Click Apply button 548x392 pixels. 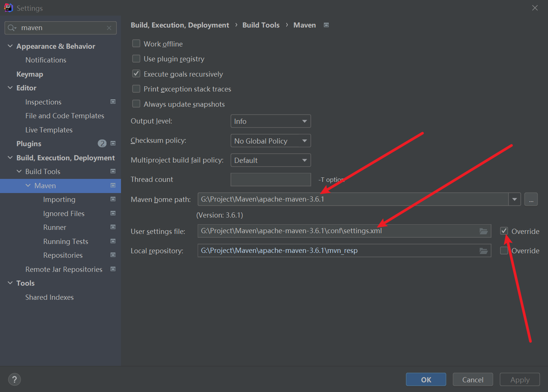coord(520,379)
